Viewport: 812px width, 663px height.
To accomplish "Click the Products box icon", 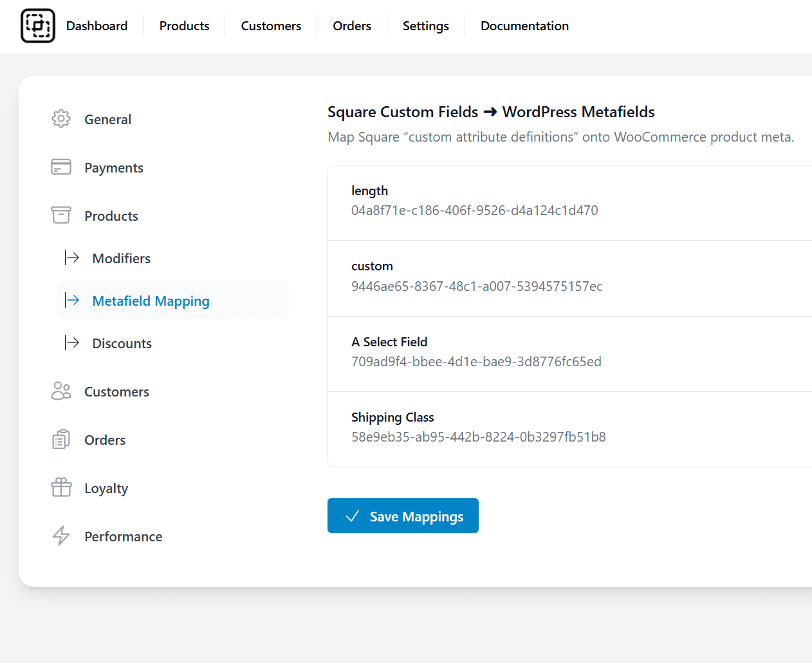I will pyautogui.click(x=61, y=215).
